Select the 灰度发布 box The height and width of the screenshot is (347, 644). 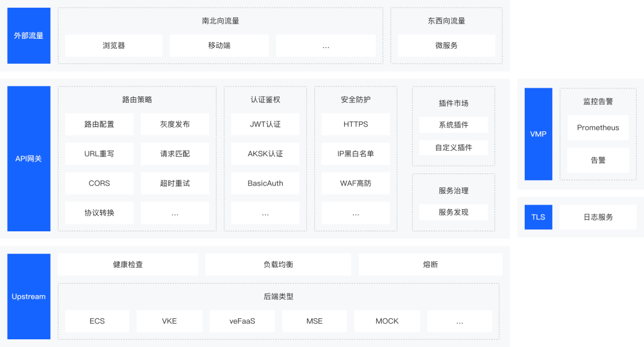click(x=175, y=125)
